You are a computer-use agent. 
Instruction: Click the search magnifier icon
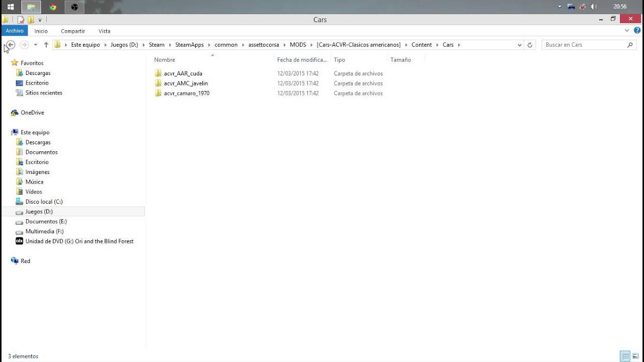tap(630, 45)
